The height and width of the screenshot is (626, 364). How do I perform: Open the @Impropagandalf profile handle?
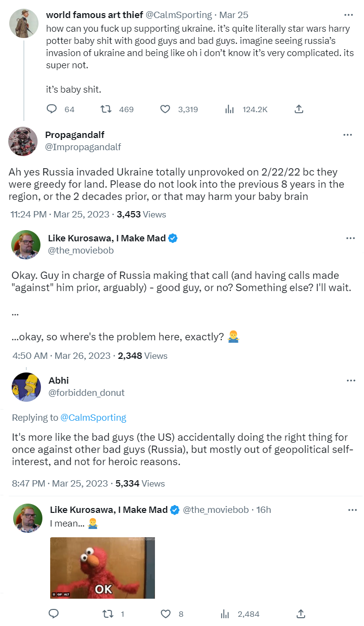tap(83, 147)
